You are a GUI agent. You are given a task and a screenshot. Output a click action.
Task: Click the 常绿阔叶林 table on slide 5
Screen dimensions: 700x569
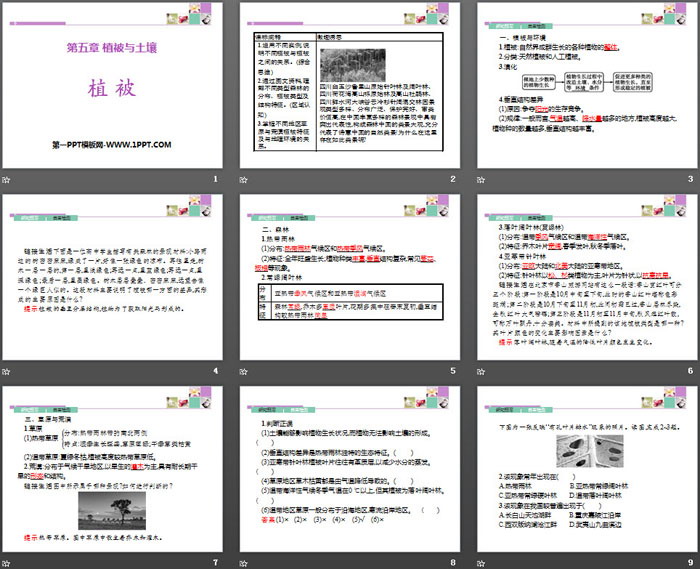point(350,302)
